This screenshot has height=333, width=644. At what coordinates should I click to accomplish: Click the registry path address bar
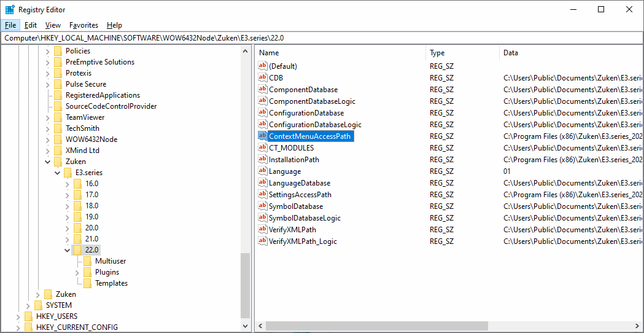pos(322,38)
